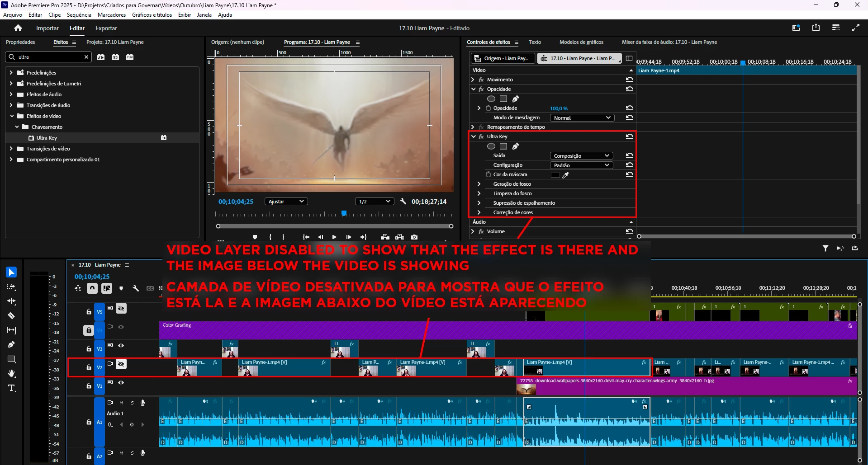
Task: Switch to the Propriedades tab
Action: [20, 42]
